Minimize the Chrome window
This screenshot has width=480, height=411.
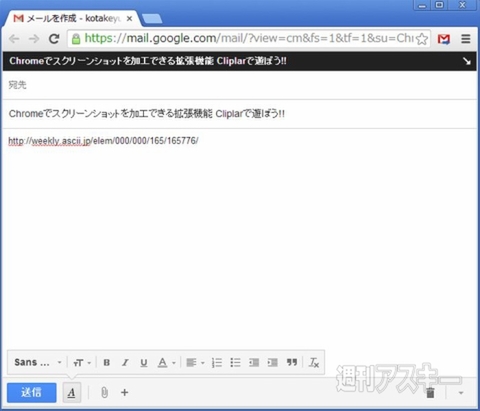[x=422, y=5]
